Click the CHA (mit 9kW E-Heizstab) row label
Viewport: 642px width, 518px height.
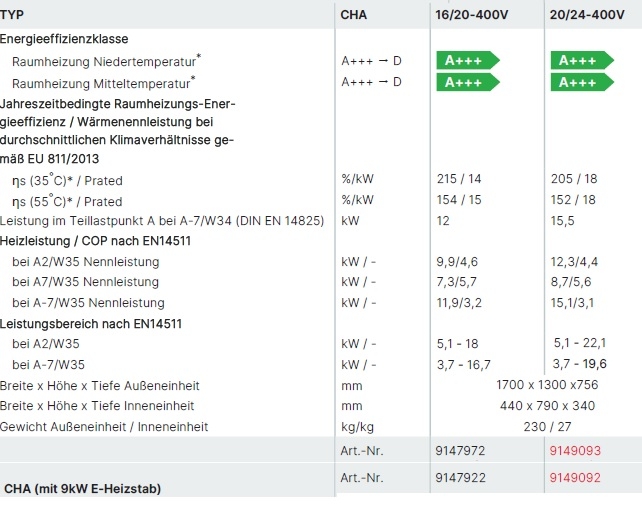click(83, 489)
